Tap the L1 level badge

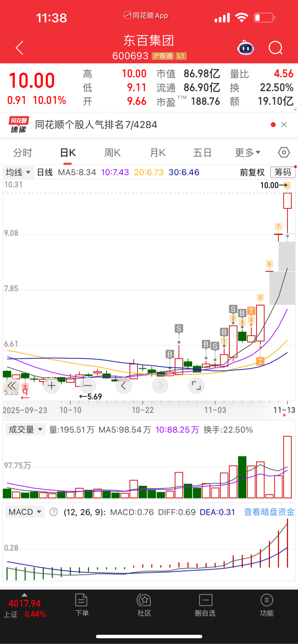pyautogui.click(x=181, y=56)
